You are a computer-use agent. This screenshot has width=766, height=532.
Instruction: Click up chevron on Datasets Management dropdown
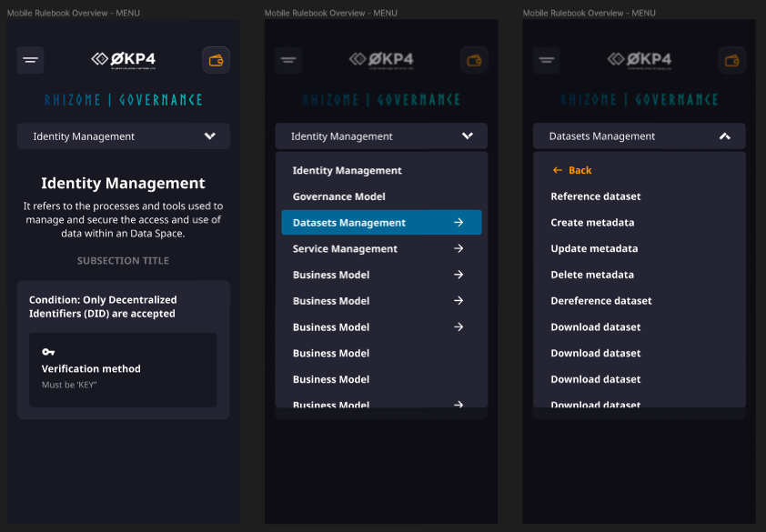coord(725,136)
